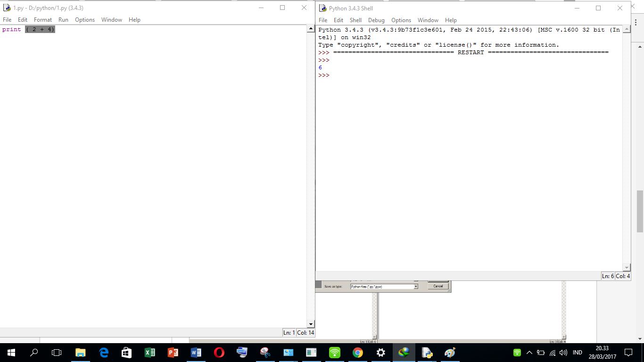The height and width of the screenshot is (362, 644).
Task: Click the Shell scrollbar up arrow
Action: 627,29
